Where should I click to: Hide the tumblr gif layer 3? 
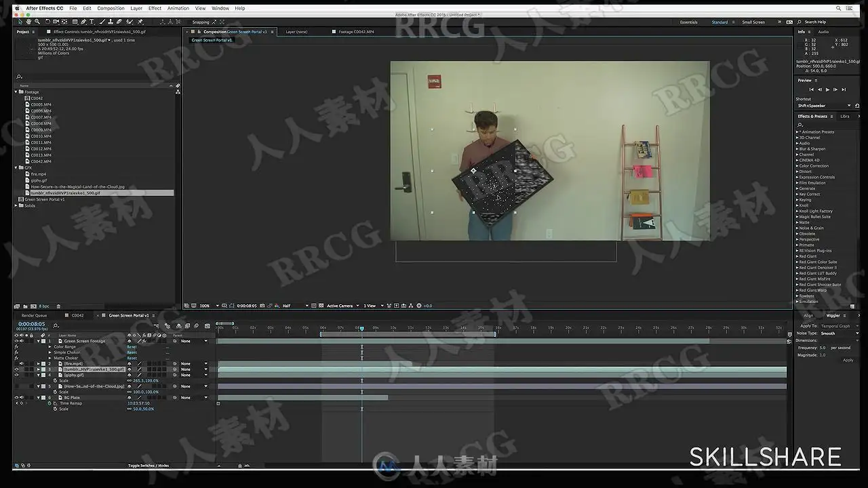(16, 369)
